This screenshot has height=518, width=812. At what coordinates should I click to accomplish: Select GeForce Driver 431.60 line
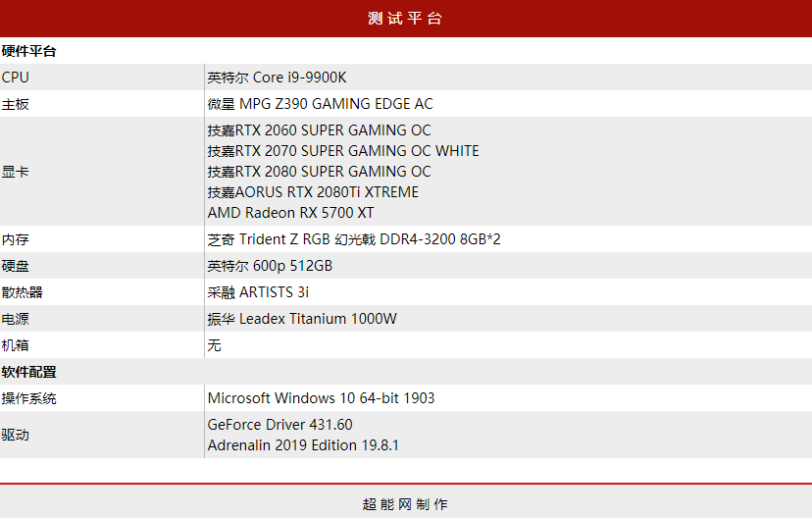click(x=279, y=425)
